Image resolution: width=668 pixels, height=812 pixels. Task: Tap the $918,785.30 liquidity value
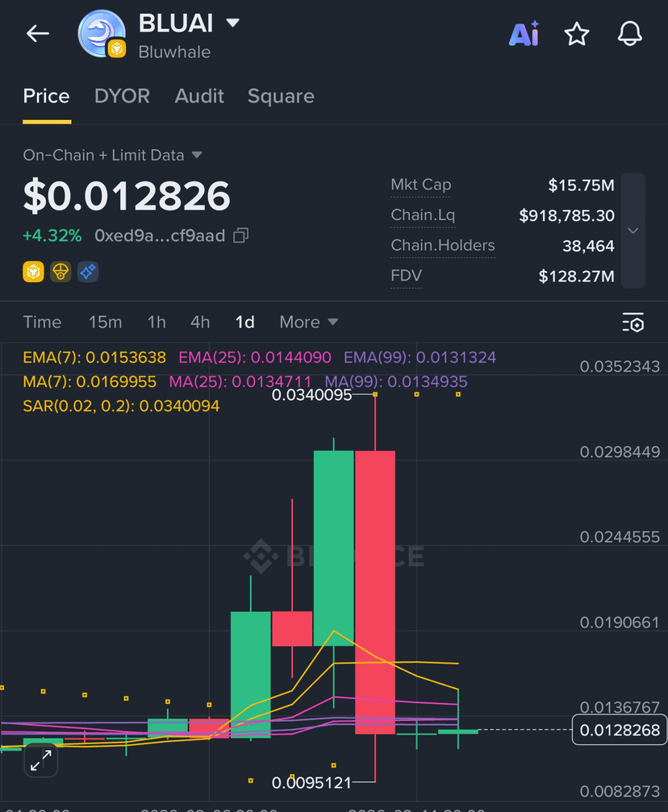tap(567, 215)
